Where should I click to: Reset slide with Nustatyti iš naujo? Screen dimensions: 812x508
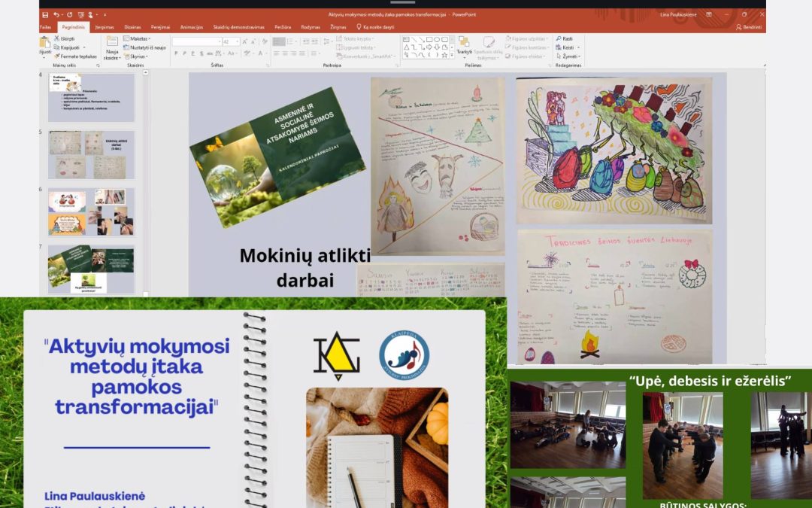(144, 47)
